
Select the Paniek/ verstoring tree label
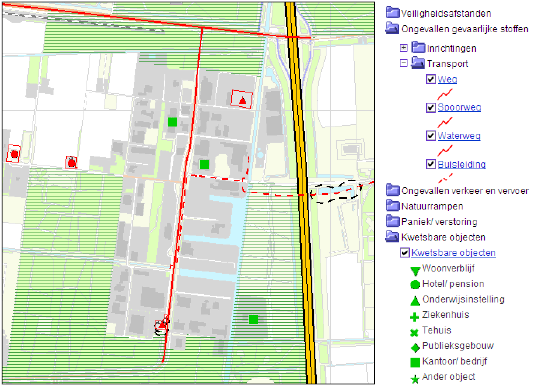439,222
